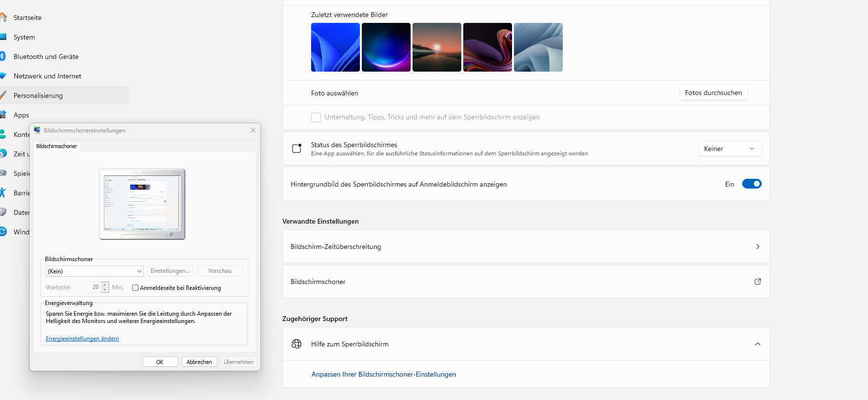Click the person icon for Konten
Screen dimensions: 868x400
3,134
